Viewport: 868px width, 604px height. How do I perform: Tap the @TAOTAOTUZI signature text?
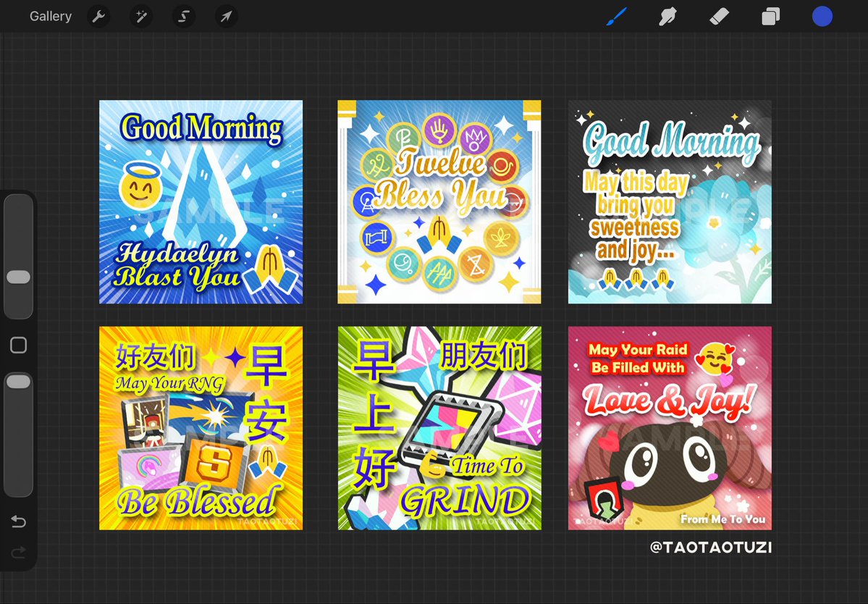711,548
